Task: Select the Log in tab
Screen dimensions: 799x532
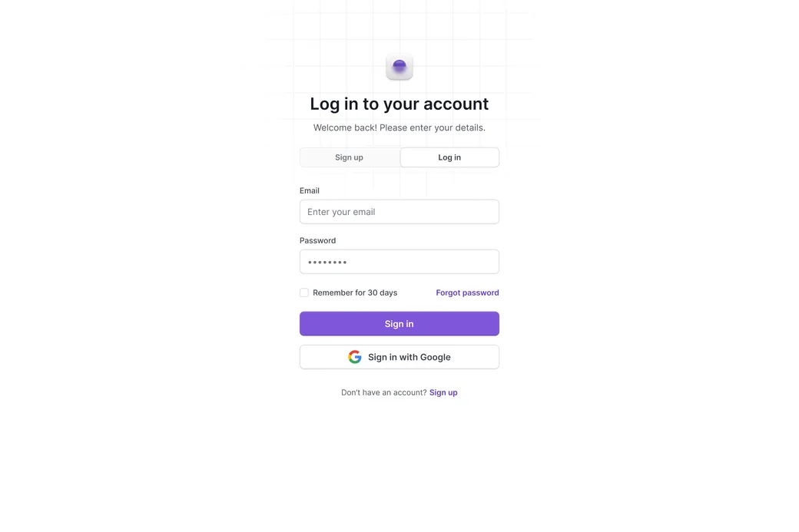Action: (x=449, y=157)
